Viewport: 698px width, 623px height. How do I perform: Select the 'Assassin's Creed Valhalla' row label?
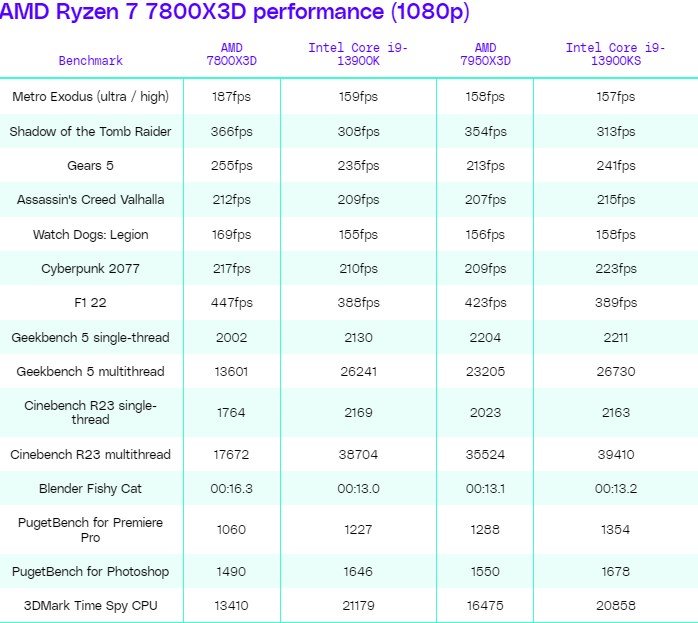tap(90, 199)
